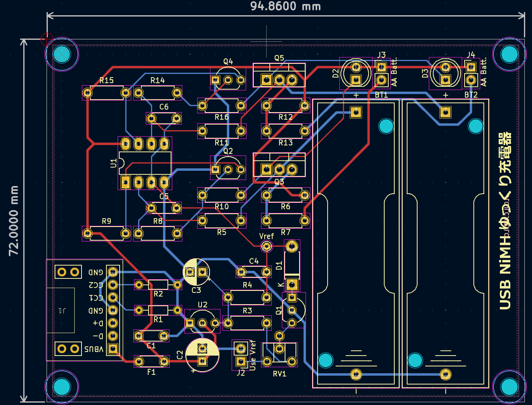The height and width of the screenshot is (405, 532).
Task: Click the R8 reference label
Action: click(x=158, y=221)
